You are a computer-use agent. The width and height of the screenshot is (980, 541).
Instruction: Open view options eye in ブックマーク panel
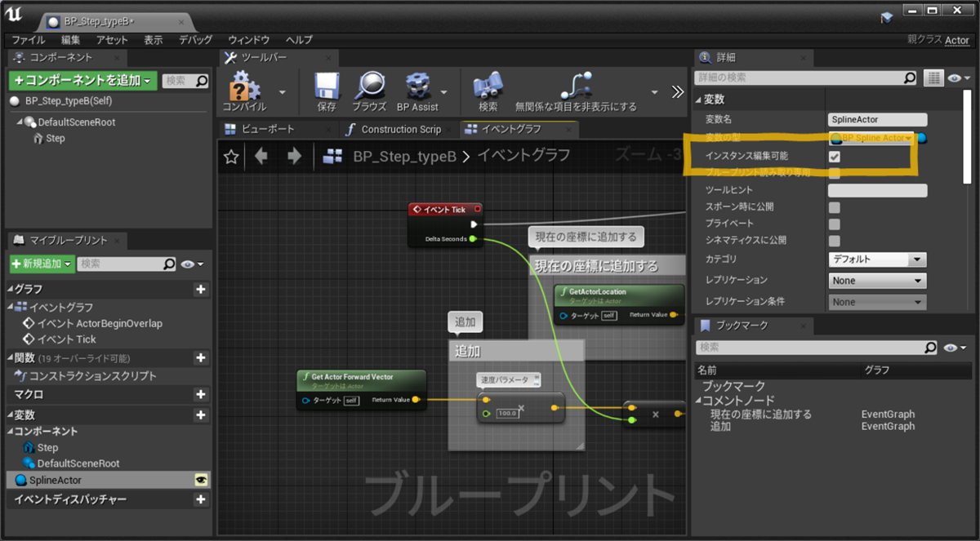tap(955, 348)
